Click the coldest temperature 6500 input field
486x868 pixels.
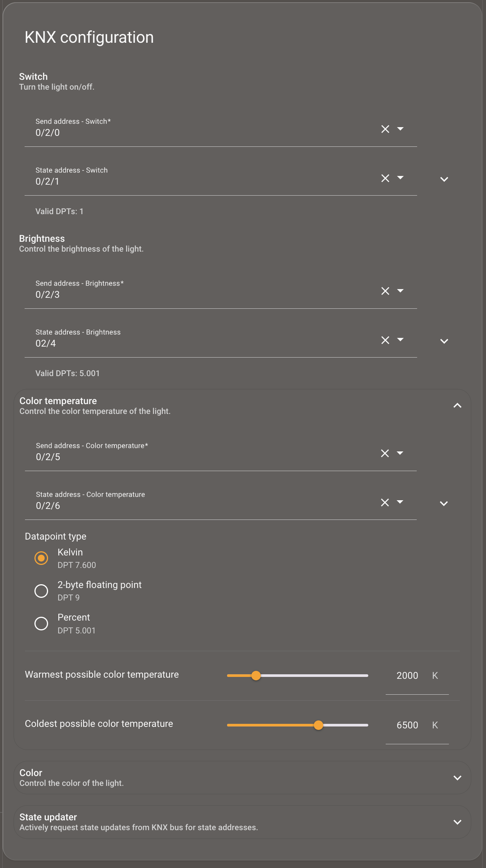point(407,725)
